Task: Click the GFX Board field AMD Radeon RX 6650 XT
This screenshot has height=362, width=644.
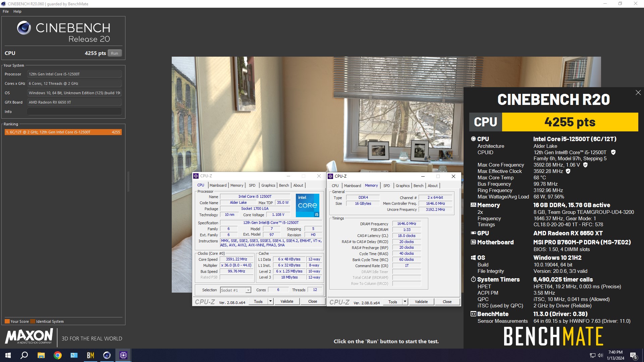Action: pyautogui.click(x=74, y=102)
